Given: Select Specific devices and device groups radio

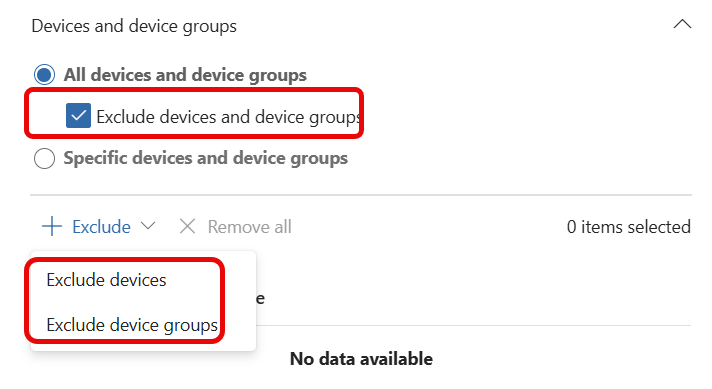Looking at the screenshot, I should 44,158.
